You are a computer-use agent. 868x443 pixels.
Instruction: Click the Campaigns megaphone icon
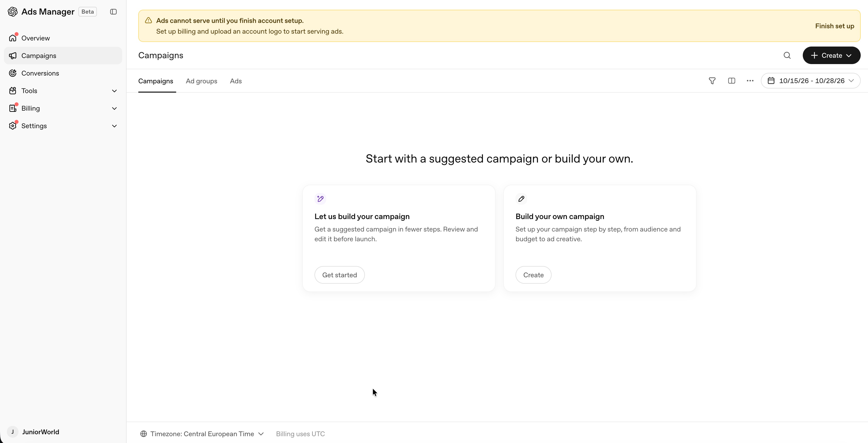click(x=13, y=56)
